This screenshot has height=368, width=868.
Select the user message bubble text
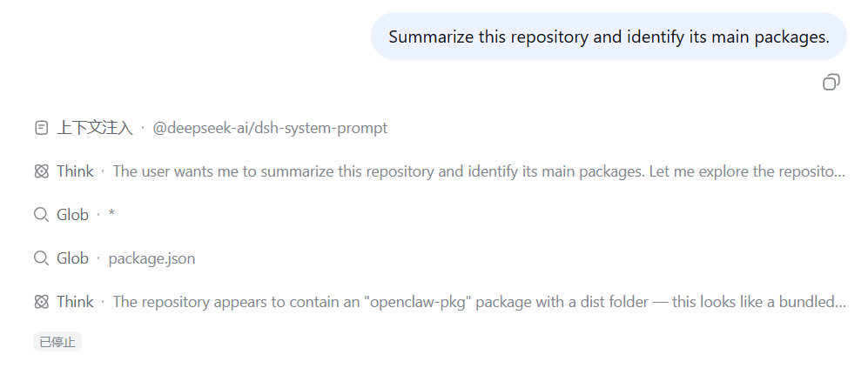(x=609, y=37)
